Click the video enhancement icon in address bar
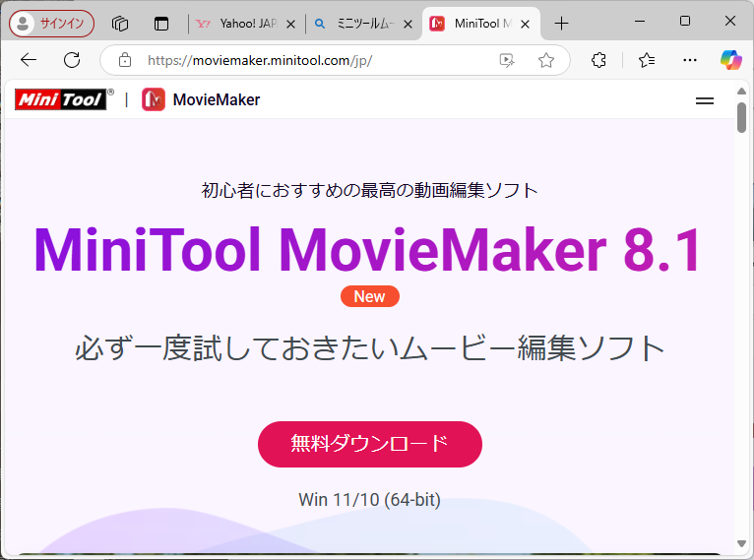Image resolution: width=754 pixels, height=560 pixels. coord(507,60)
